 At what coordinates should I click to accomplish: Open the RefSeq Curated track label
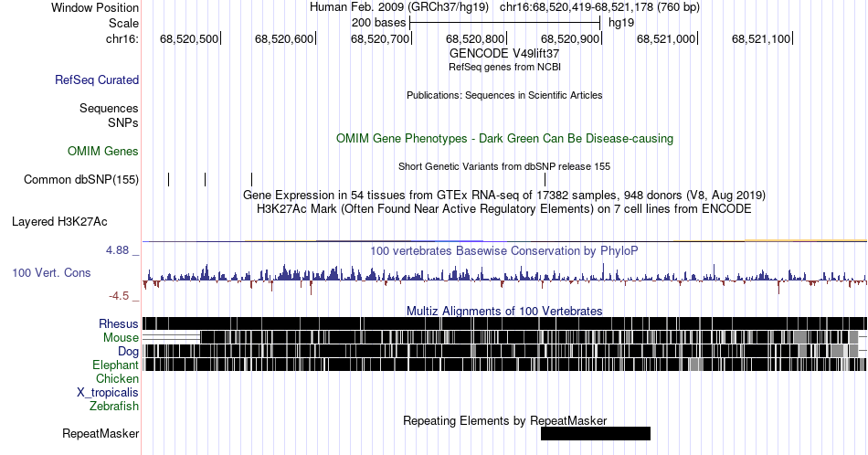point(97,79)
